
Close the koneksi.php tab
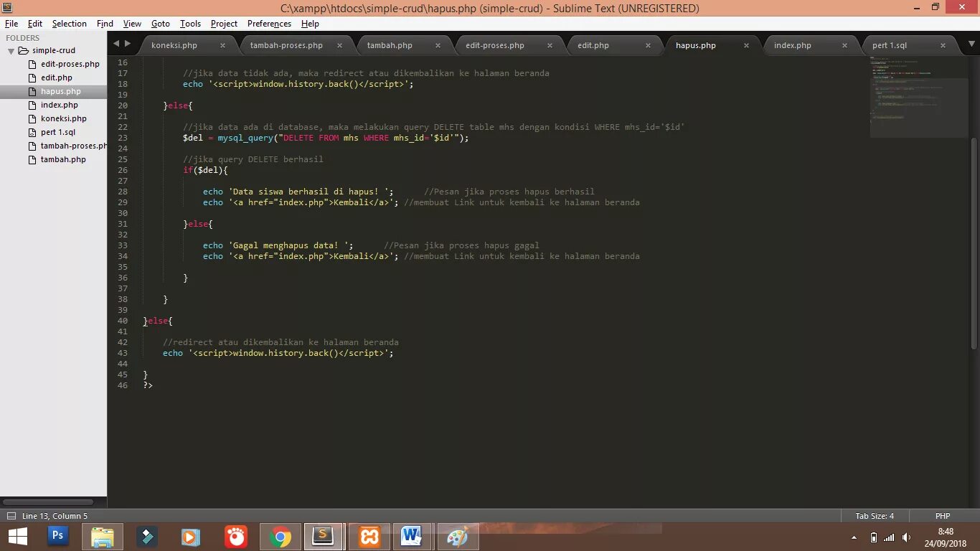[x=222, y=45]
